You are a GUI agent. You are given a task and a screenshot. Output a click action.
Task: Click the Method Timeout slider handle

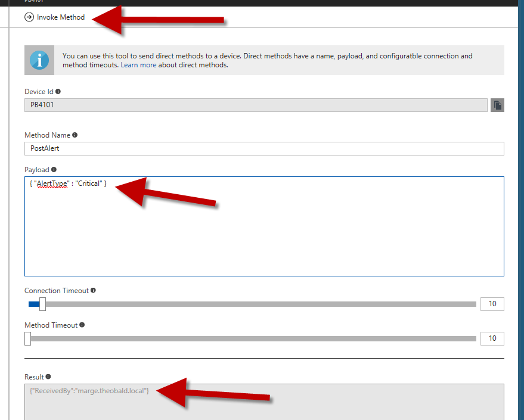28,338
